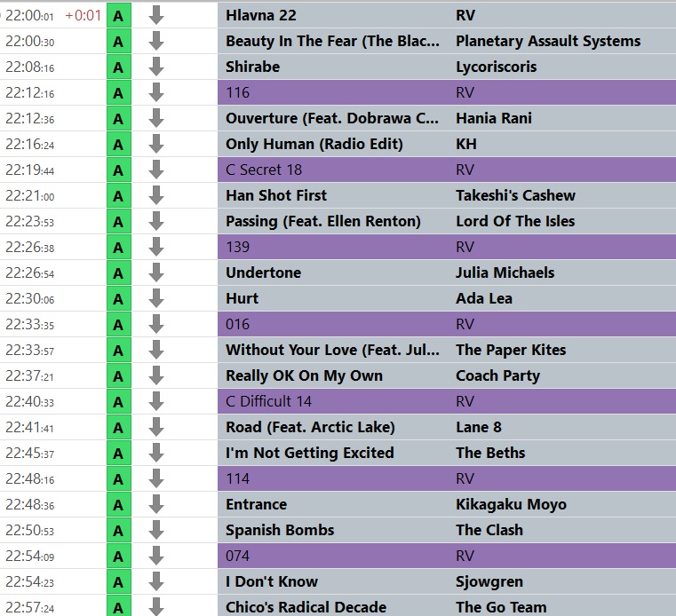The width and height of the screenshot is (676, 616).
Task: Click the down arrow icon in the Hlavna 22 row
Action: tap(156, 15)
